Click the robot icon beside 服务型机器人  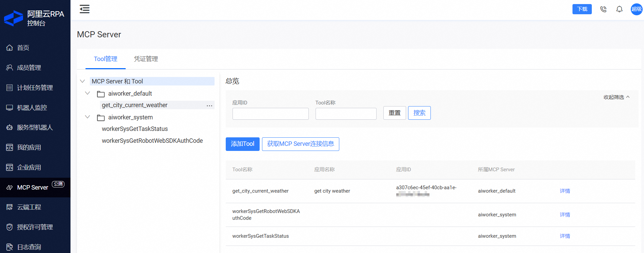(x=9, y=128)
